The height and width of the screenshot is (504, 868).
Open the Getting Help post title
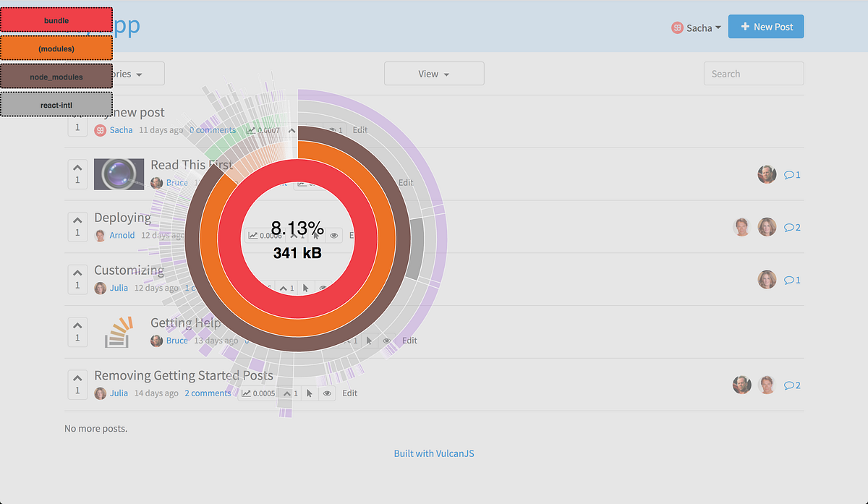point(185,323)
